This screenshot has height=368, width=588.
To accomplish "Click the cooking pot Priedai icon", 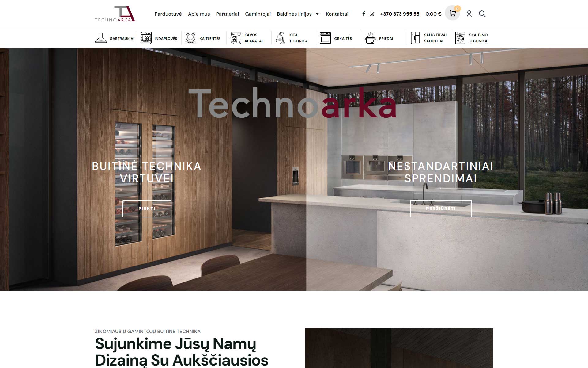I will (370, 38).
